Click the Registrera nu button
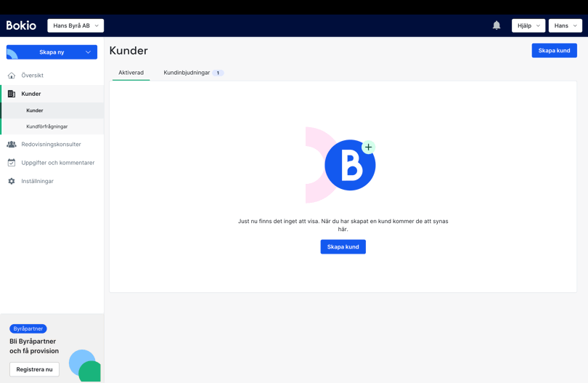Screen dimensions: 588x383 tap(35, 369)
